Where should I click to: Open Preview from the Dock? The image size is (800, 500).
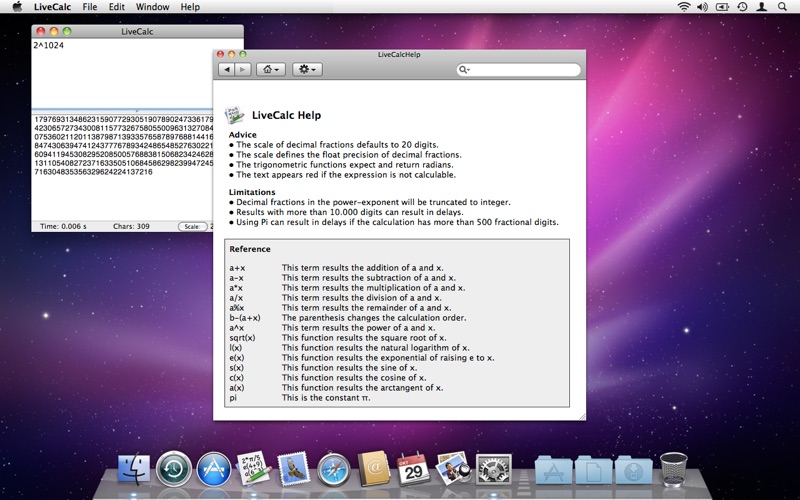tap(453, 468)
